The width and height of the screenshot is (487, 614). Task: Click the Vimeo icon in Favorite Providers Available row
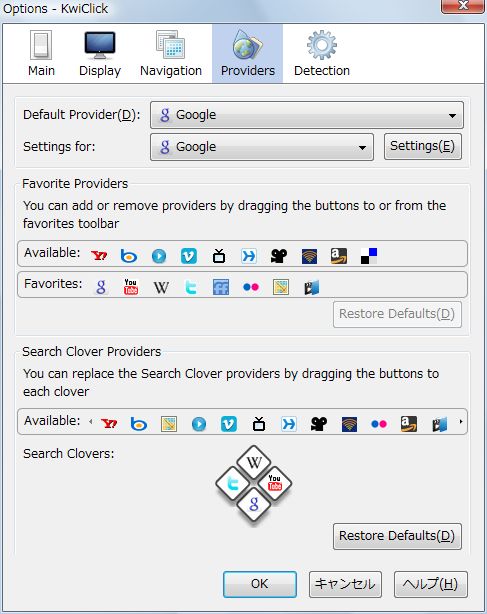coord(189,256)
